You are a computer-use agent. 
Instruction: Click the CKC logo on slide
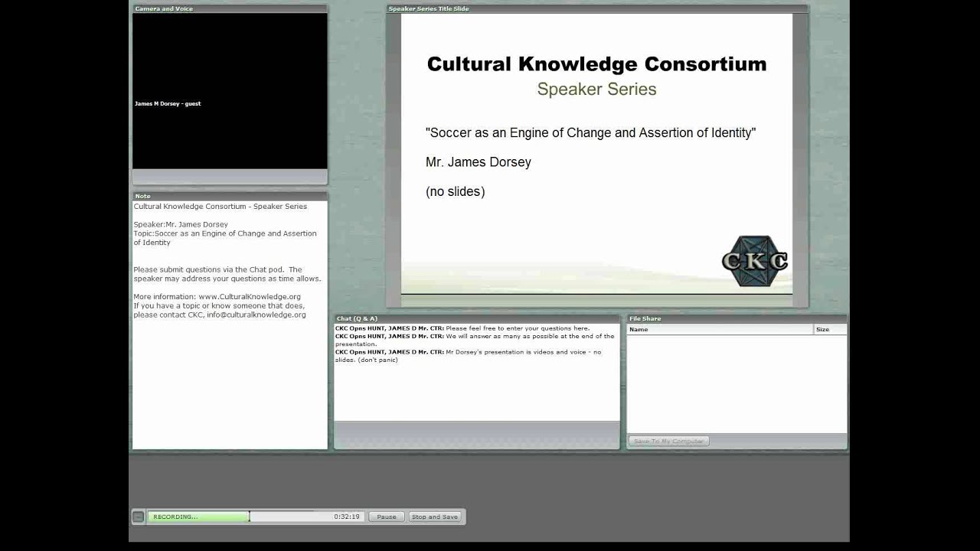(755, 261)
